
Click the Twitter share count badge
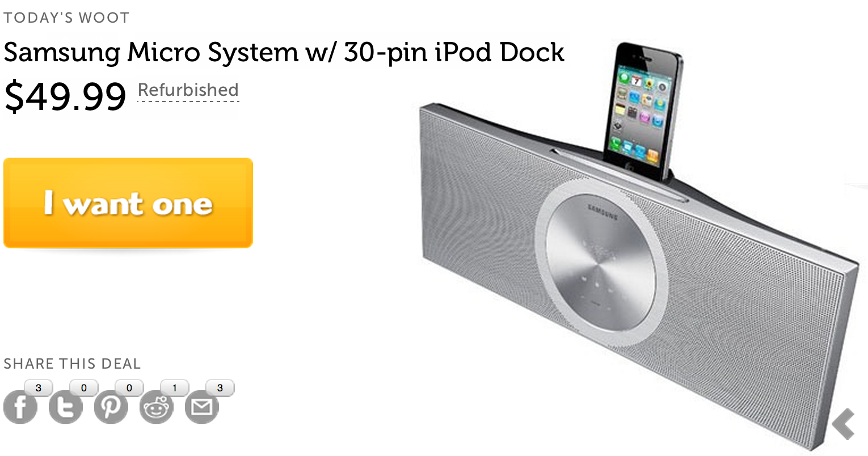point(84,388)
